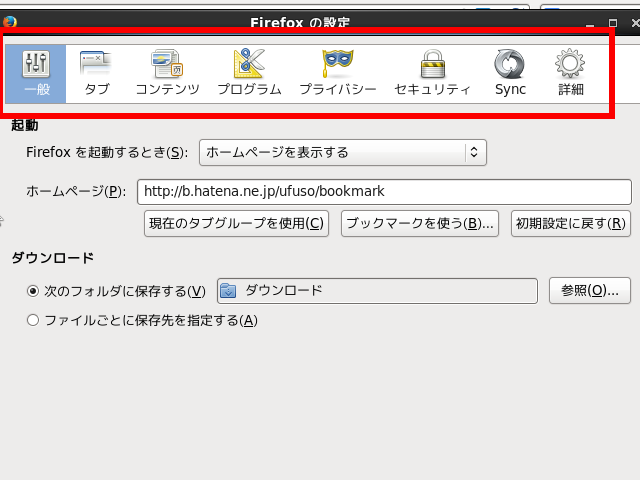Screen dimensions: 640x480
Task: Select 次のフォルダに保存する radio option
Action: [x=34, y=292]
